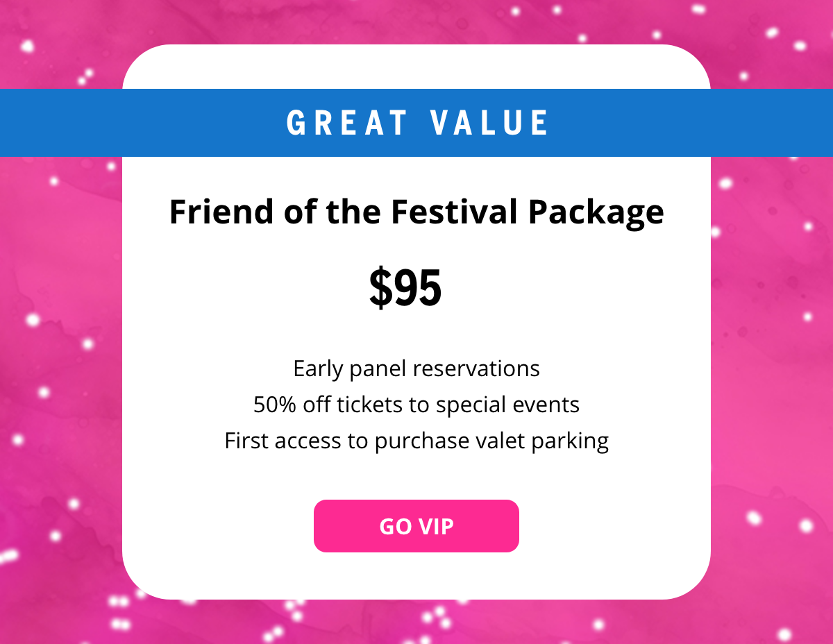Screen dimensions: 833x644
Task: Select the dollar sign in the price
Action: coord(380,287)
